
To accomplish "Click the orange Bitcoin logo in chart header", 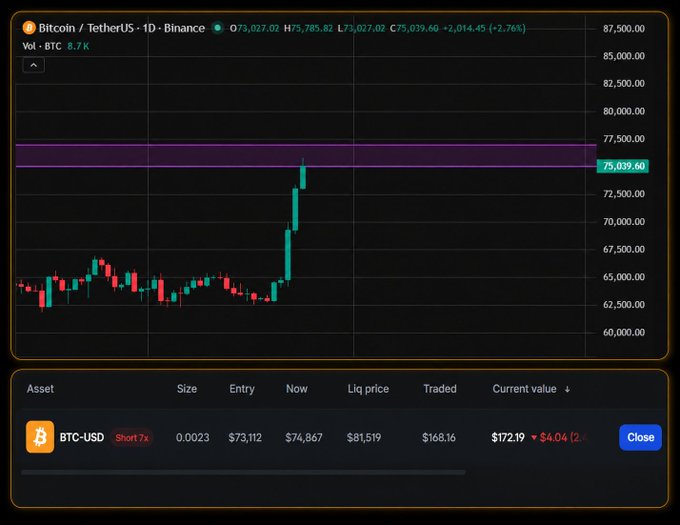I will tap(29, 28).
